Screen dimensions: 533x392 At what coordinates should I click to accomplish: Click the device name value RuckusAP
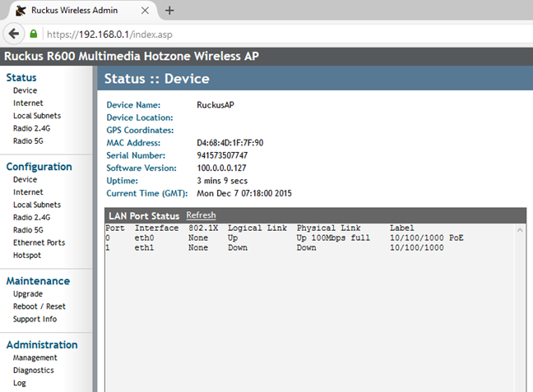coord(216,104)
